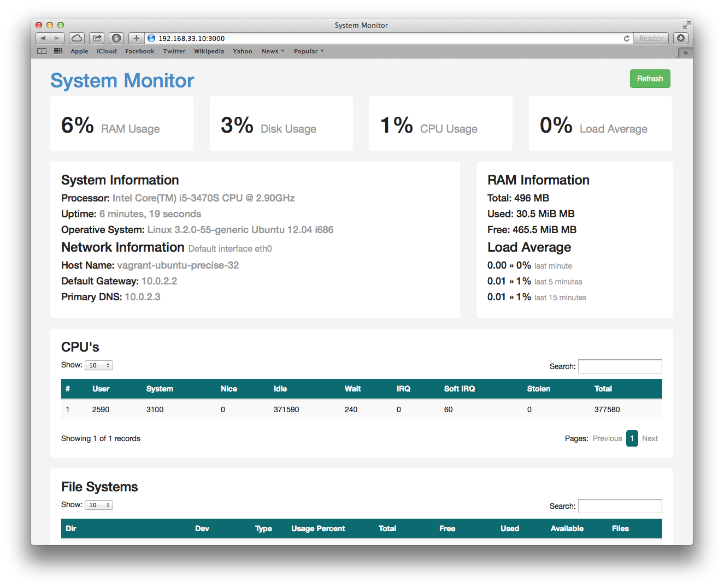The image size is (724, 588).
Task: Click the 3% Disk Usage card
Action: 281,123
